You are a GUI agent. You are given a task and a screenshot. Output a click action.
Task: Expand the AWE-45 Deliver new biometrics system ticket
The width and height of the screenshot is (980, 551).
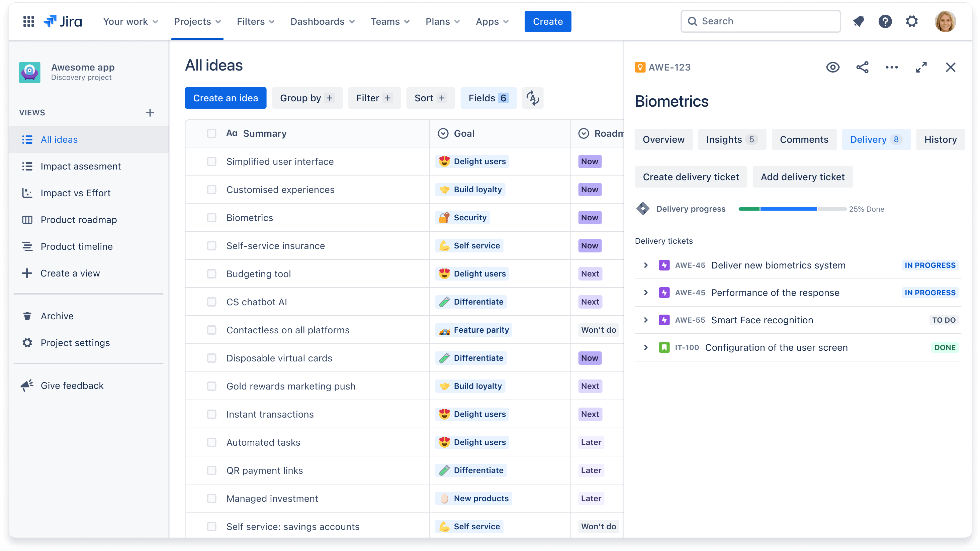click(645, 265)
